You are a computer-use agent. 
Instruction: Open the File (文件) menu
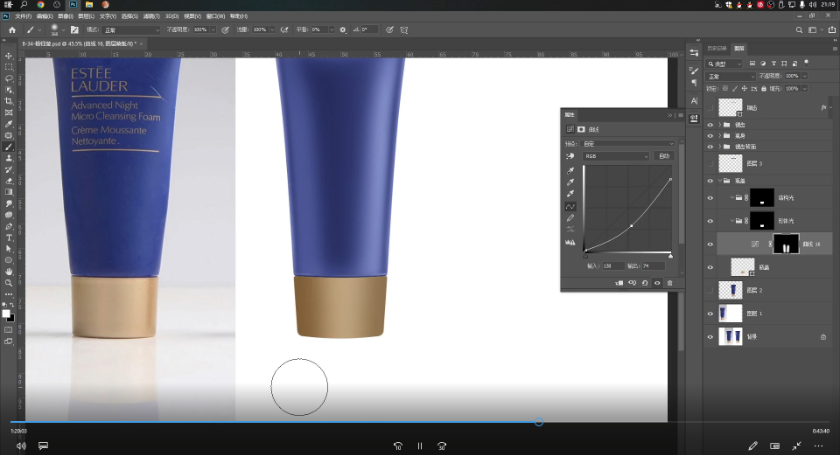[x=23, y=16]
